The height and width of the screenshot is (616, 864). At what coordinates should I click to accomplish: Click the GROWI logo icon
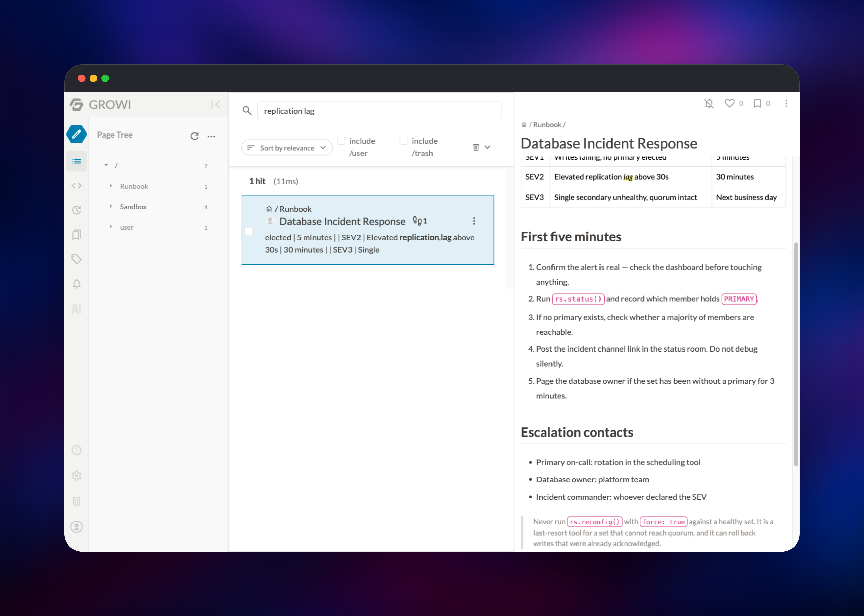pyautogui.click(x=77, y=104)
